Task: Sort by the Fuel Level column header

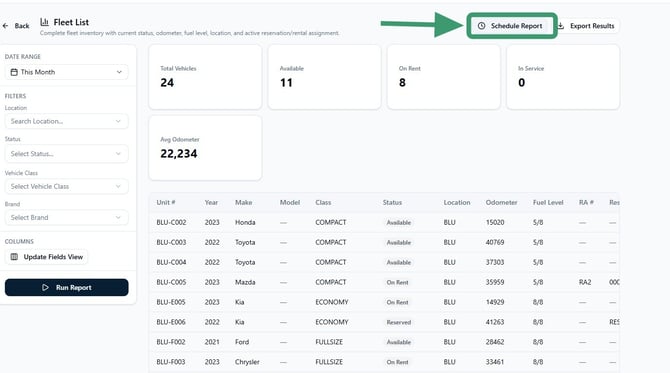Action: pos(548,203)
